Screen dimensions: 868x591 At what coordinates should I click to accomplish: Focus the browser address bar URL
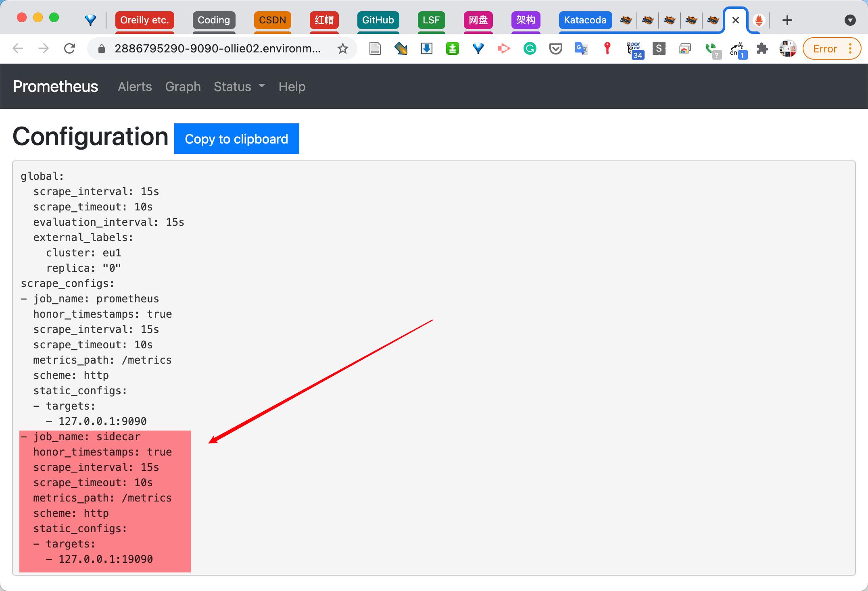[x=218, y=49]
